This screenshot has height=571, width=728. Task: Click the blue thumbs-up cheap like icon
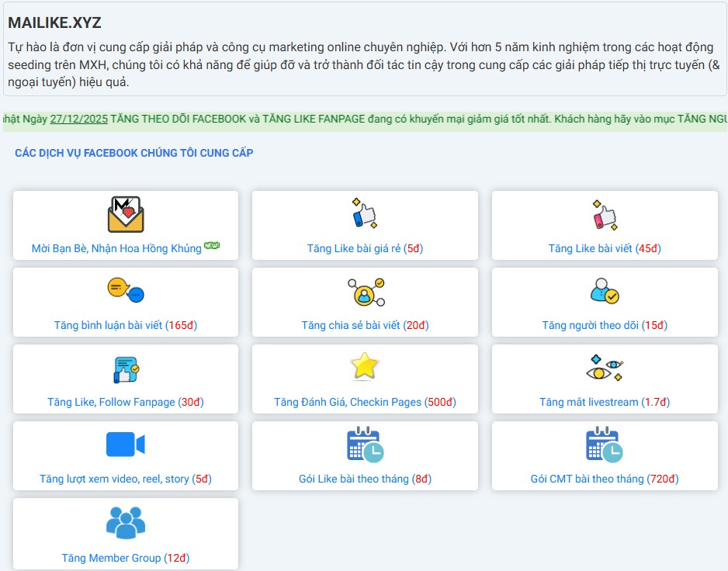[365, 213]
